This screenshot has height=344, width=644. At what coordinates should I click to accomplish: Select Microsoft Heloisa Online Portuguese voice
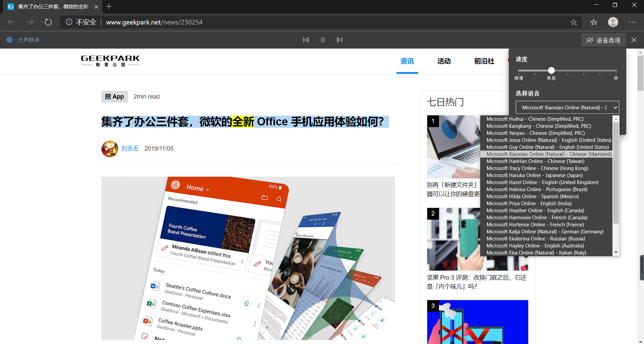point(546,189)
